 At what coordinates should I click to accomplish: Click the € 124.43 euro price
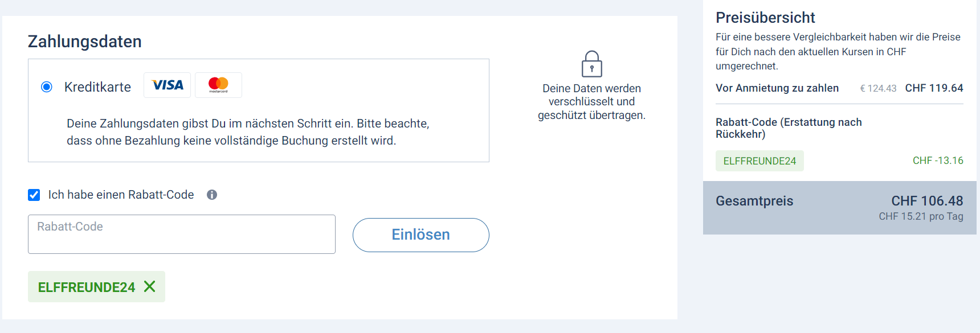878,88
